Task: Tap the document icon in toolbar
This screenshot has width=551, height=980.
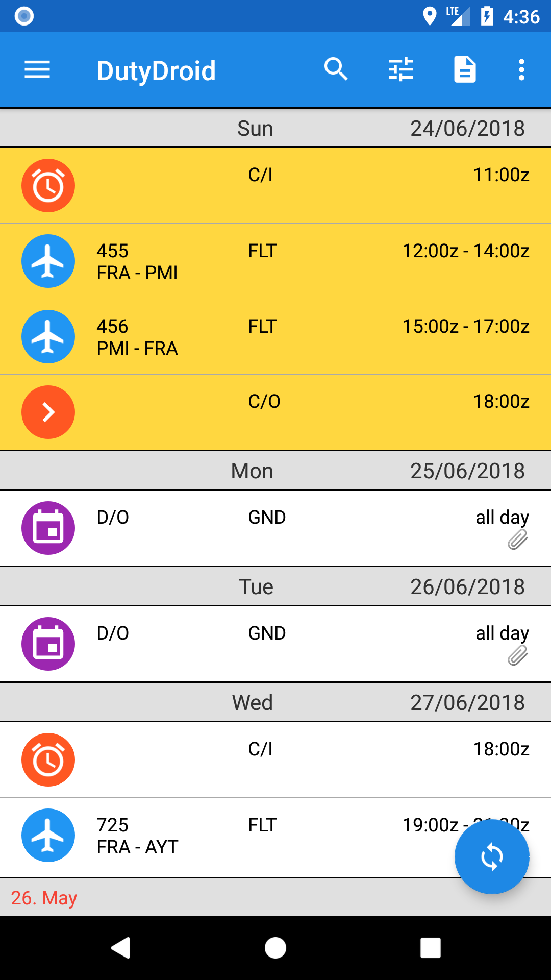Action: (x=465, y=69)
